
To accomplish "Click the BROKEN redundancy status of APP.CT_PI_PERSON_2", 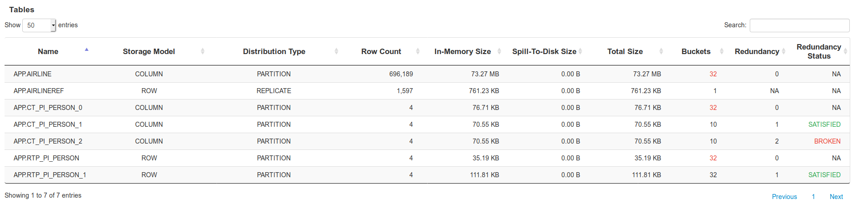I will coord(827,141).
